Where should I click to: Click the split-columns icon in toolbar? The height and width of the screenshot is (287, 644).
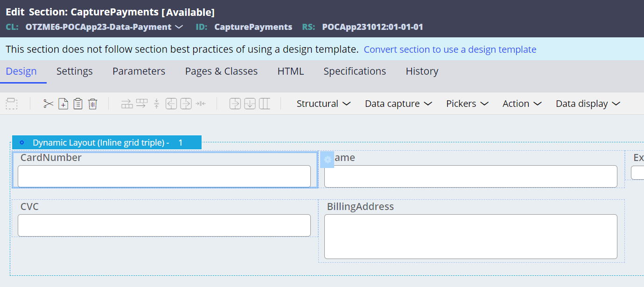point(265,104)
